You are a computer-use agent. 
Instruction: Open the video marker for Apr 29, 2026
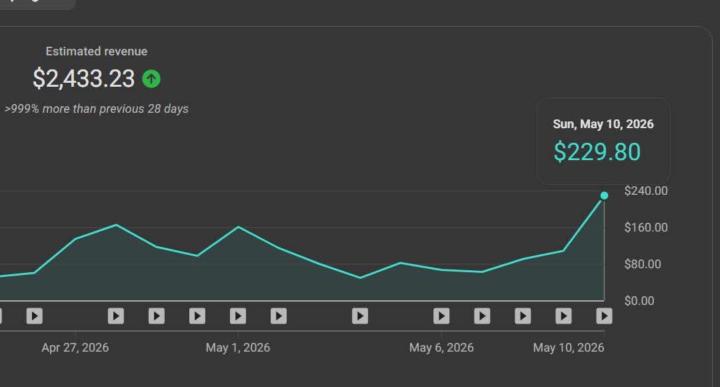point(157,316)
